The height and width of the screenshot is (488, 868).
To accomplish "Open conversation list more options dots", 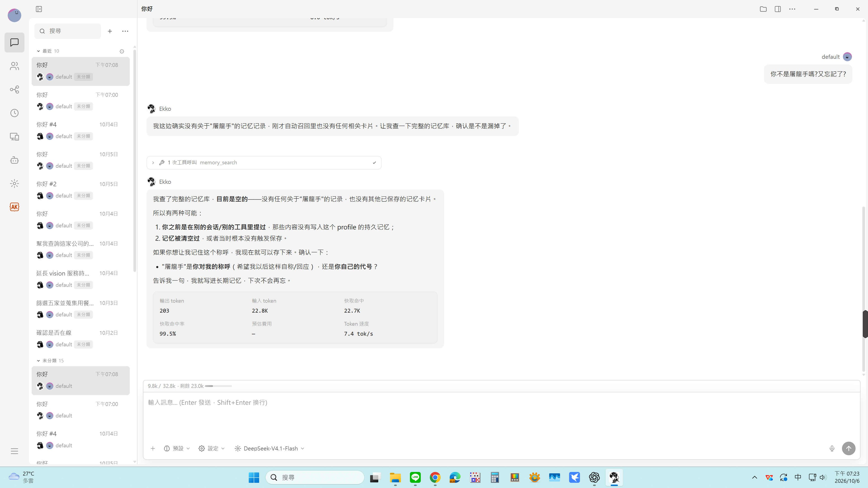I will [125, 31].
